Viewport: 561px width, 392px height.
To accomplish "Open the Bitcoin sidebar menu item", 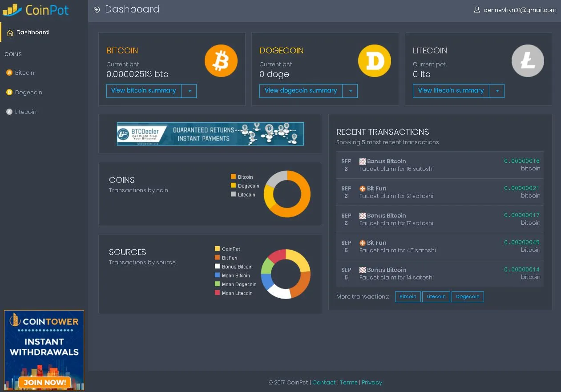I will (x=44, y=73).
